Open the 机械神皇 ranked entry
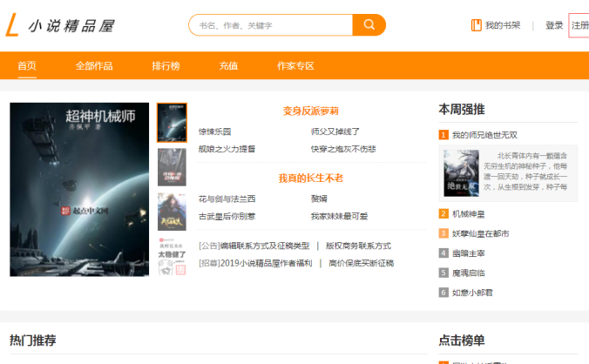589x364 pixels. [x=469, y=214]
